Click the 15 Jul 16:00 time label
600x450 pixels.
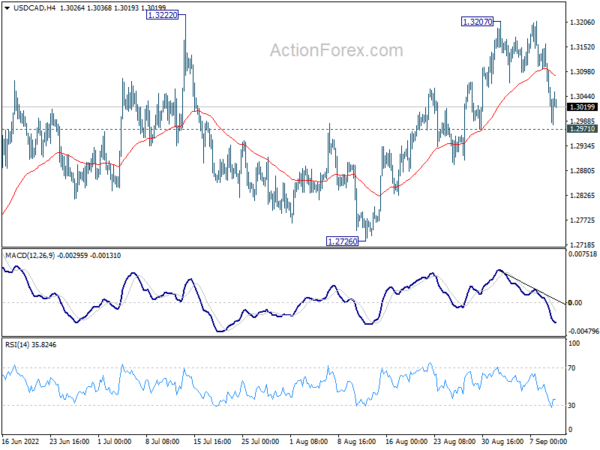point(212,442)
